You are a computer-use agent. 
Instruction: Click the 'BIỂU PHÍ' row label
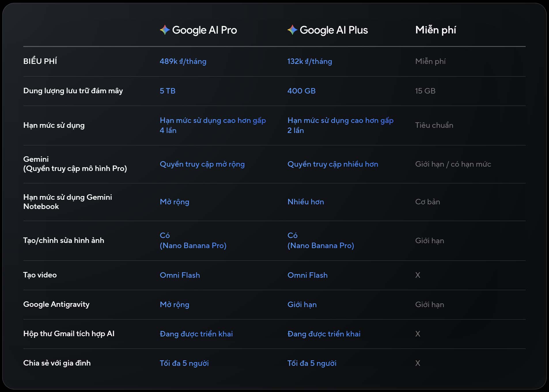click(x=40, y=61)
